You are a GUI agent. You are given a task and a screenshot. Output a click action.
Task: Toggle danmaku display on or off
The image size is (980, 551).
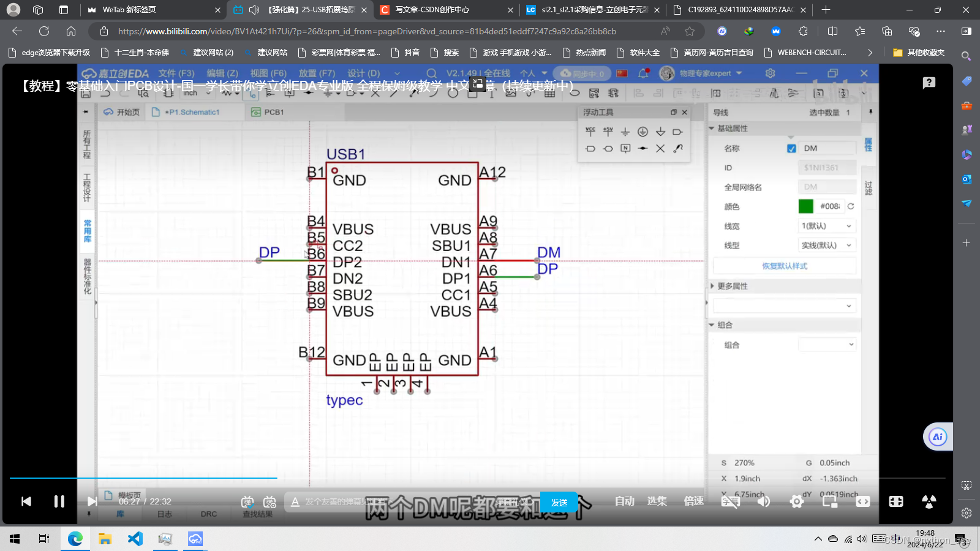coord(247,502)
